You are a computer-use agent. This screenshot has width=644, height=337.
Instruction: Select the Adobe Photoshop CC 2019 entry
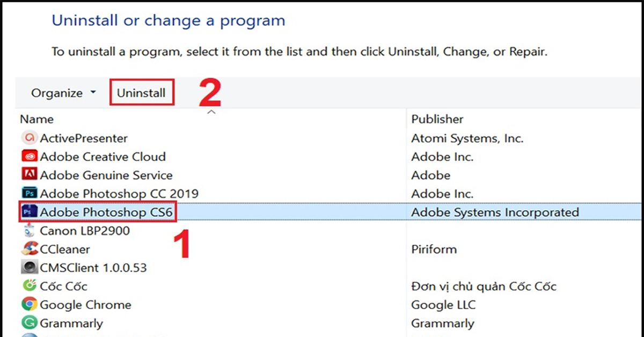[x=119, y=193]
